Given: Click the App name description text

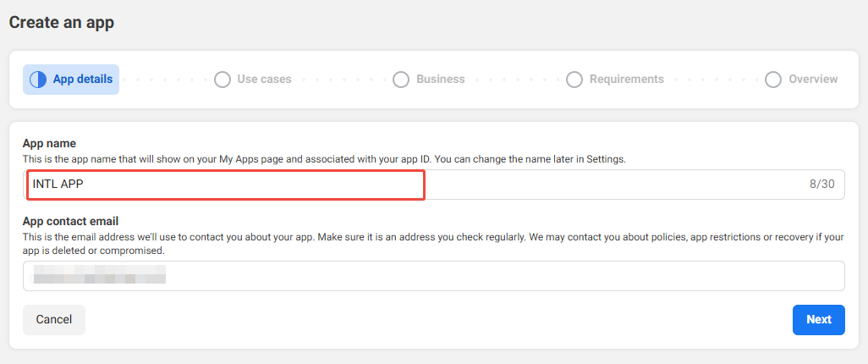Looking at the screenshot, I should 324,159.
